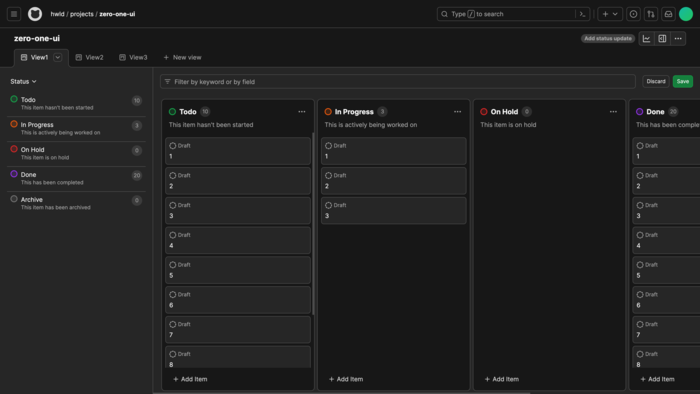
Task: Discard the view changes
Action: point(656,81)
